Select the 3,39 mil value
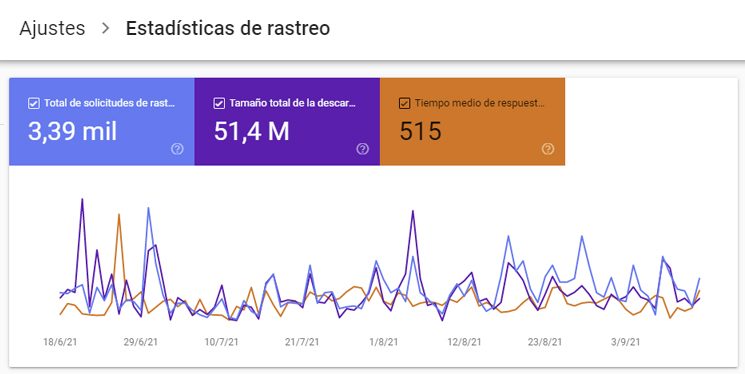745x374 pixels. pyautogui.click(x=72, y=131)
